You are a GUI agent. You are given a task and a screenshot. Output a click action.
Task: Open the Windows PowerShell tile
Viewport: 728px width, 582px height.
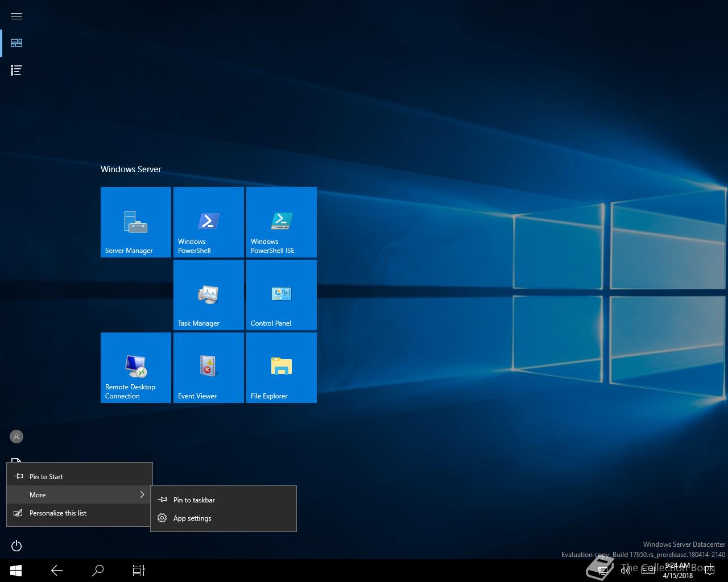click(209, 222)
